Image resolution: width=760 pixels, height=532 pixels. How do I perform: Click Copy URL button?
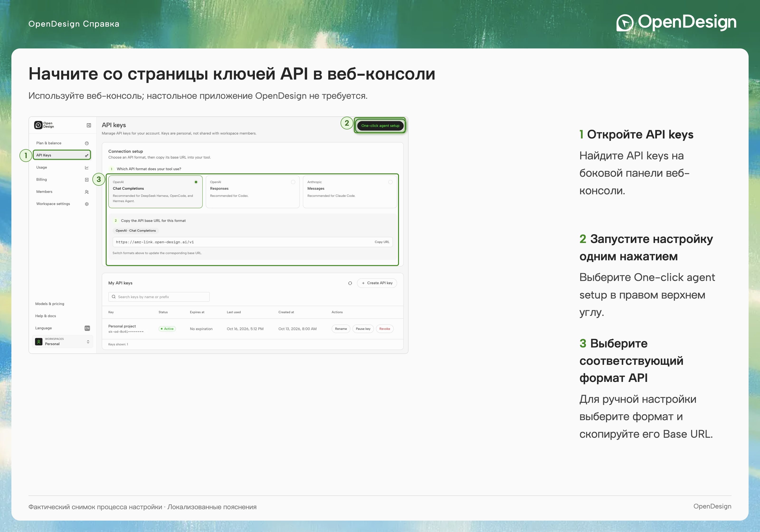pos(382,242)
